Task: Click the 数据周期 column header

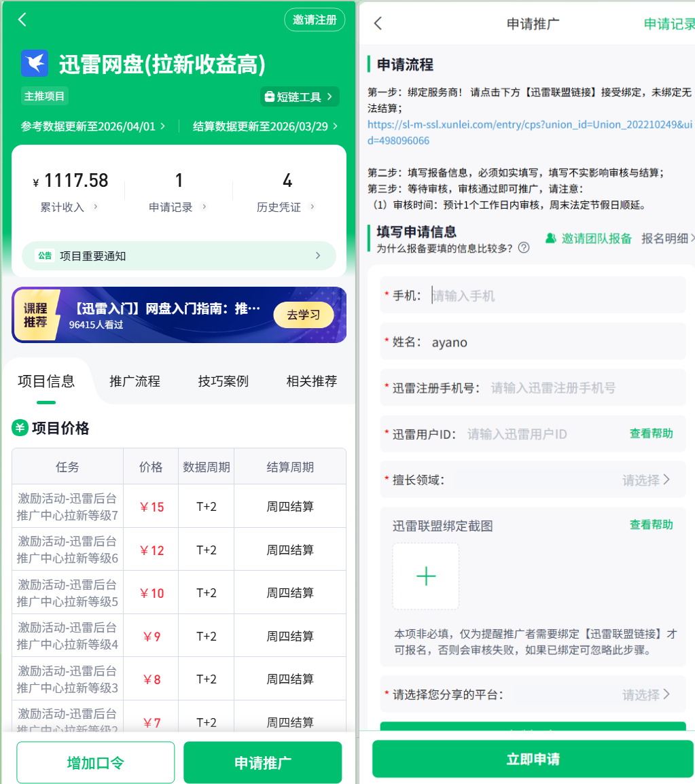Action: coord(206,467)
